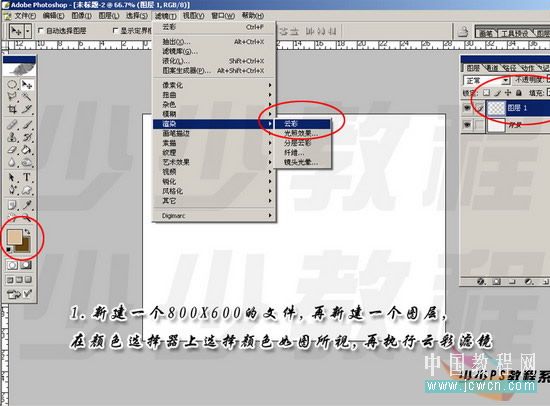The height and width of the screenshot is (406, 550).
Task: Toggle lock transparent pixels in Layers panel
Action: [x=486, y=93]
